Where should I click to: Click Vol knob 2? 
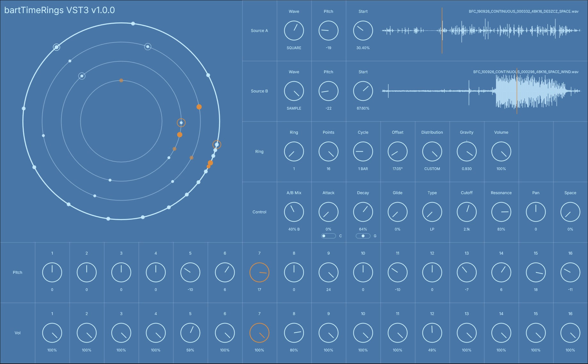86,333
